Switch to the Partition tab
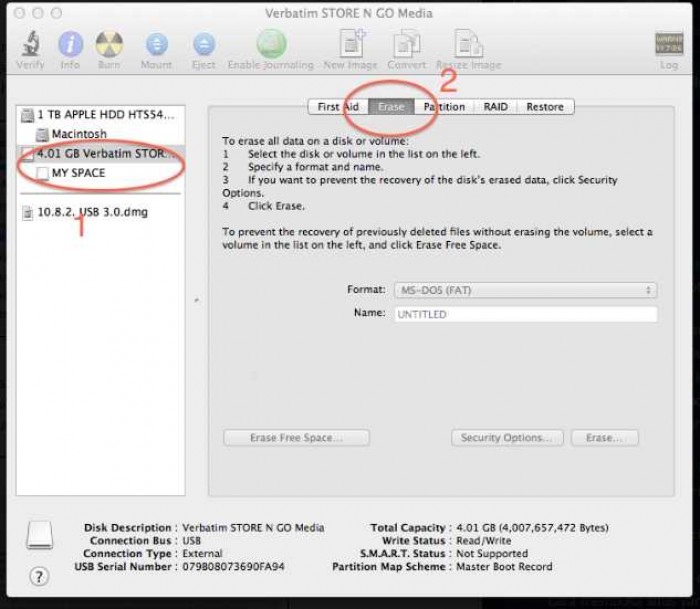Viewport: 700px width, 609px height. pos(444,107)
